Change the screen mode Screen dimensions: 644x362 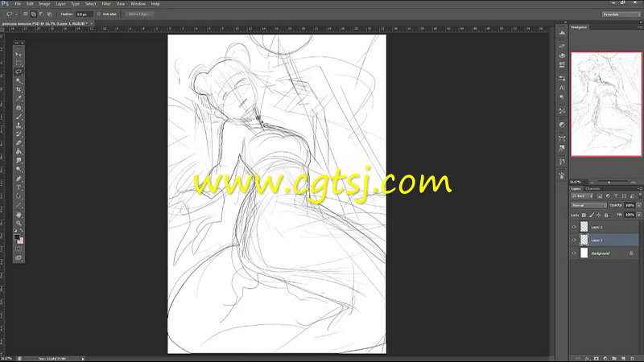tap(19, 257)
